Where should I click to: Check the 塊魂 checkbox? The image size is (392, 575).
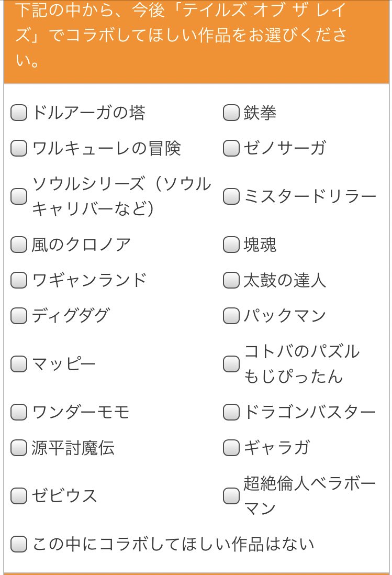(x=231, y=245)
